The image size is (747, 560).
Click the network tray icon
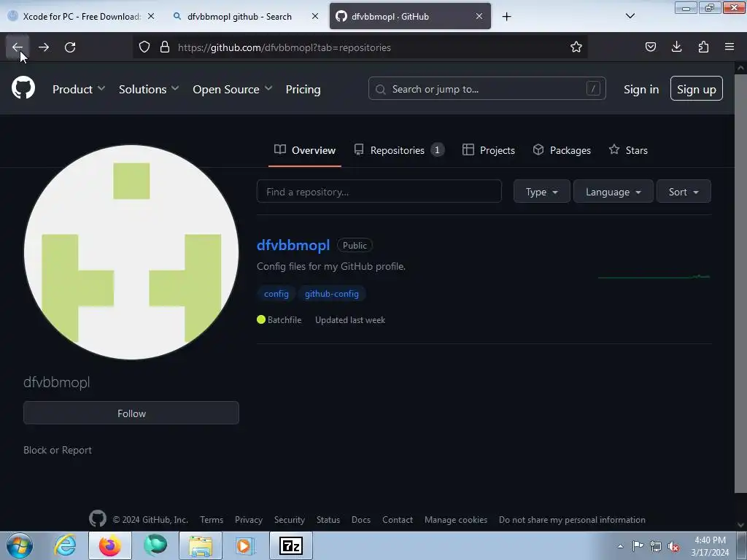click(656, 547)
